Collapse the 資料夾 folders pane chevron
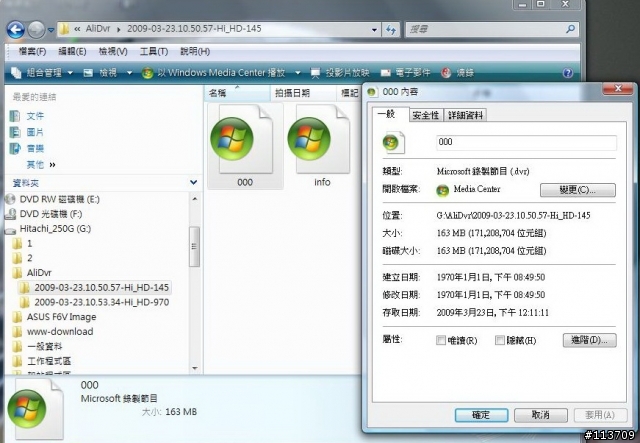The image size is (640, 443). tap(194, 183)
